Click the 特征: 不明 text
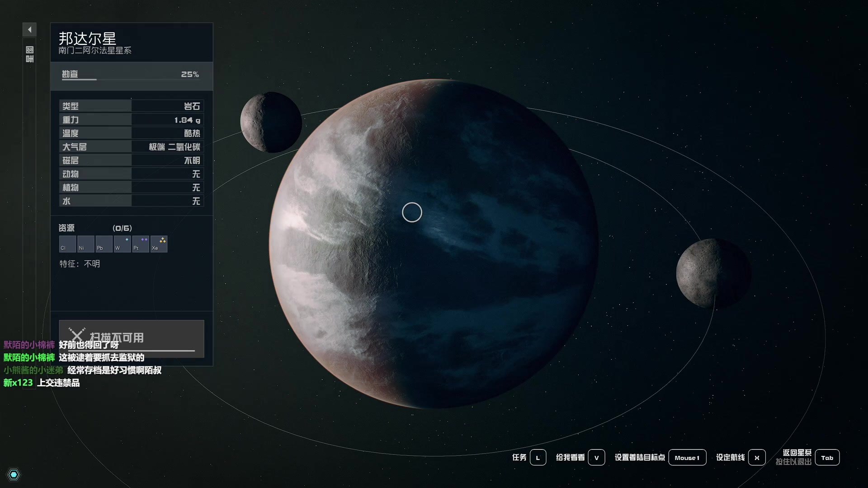The width and height of the screenshot is (868, 488). [80, 264]
